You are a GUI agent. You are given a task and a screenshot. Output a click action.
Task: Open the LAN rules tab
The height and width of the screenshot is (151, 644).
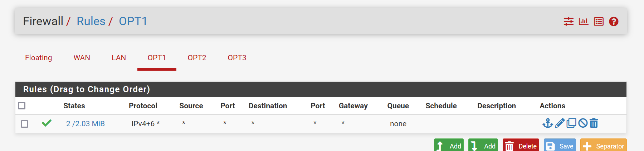point(119,58)
